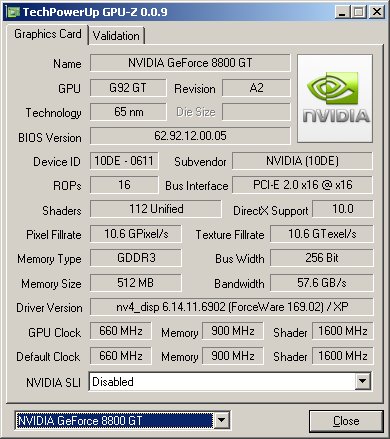The height and width of the screenshot is (439, 390).
Task: Click the Die Size label
Action: 196,112
